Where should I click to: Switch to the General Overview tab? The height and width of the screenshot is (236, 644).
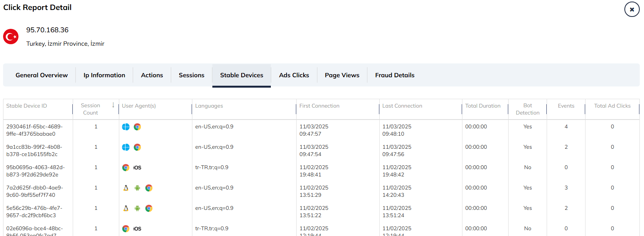42,75
